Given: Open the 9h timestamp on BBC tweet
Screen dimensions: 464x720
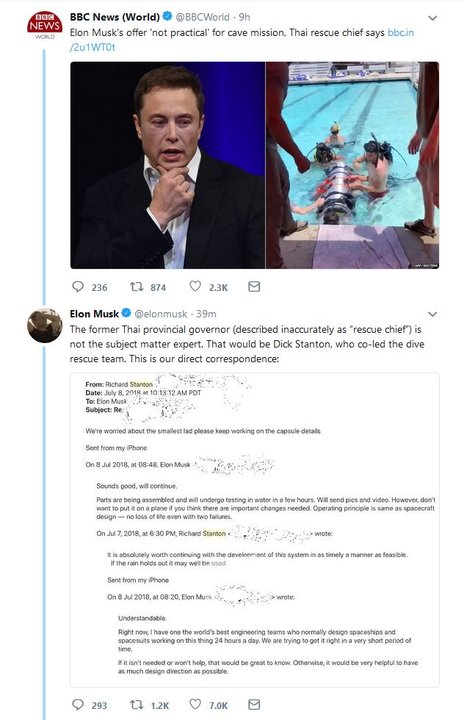Looking at the screenshot, I should point(244,17).
